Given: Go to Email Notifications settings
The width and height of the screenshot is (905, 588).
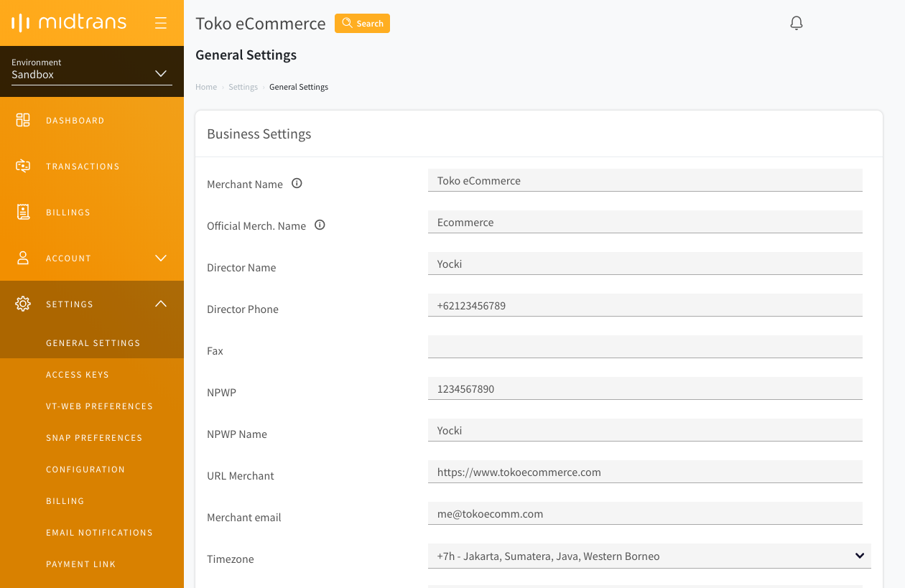Looking at the screenshot, I should coord(99,532).
